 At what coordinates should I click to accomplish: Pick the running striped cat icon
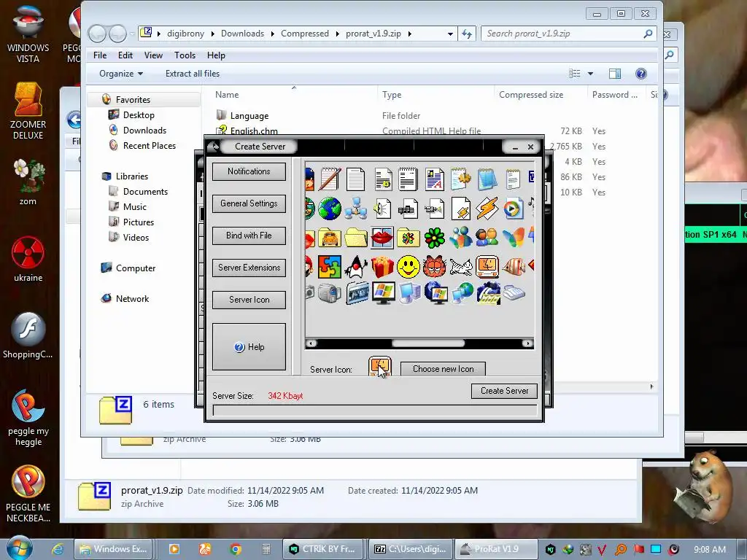click(461, 267)
